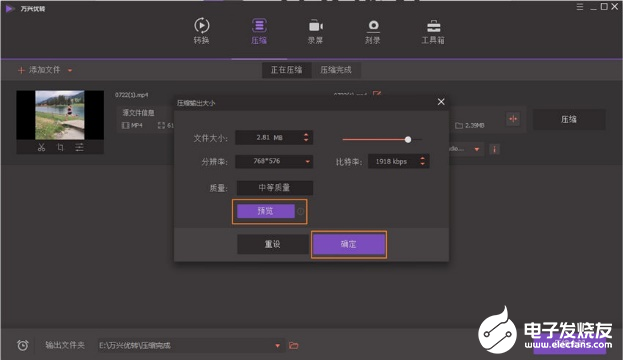Screen dimensions: 623x360
Task: Click the 0722(1).mp4 file name
Action: click(132, 95)
